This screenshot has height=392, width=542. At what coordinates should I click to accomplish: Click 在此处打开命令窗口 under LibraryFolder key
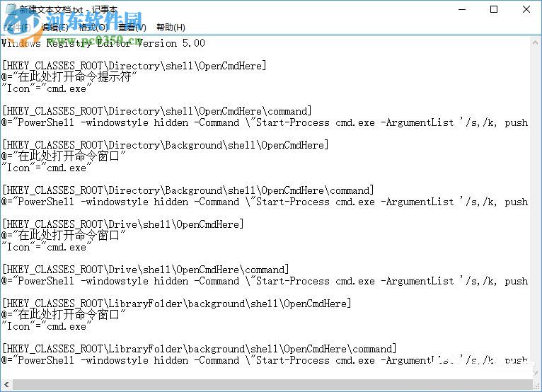point(63,314)
